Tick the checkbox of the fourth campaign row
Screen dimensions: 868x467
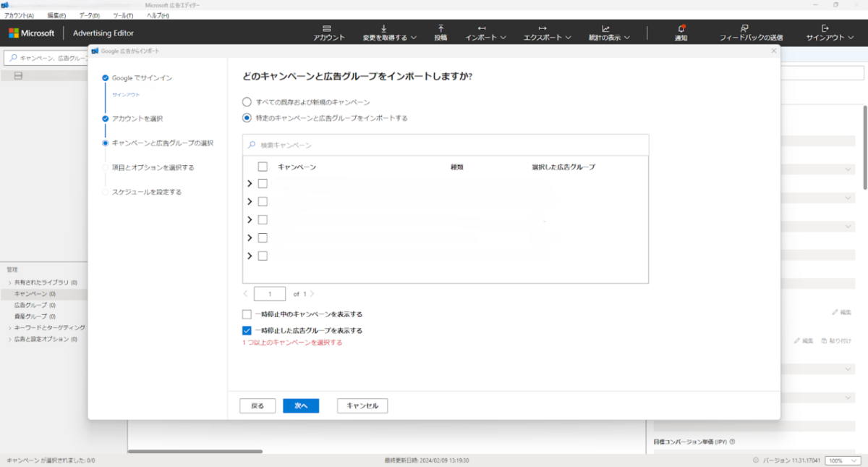[263, 237]
